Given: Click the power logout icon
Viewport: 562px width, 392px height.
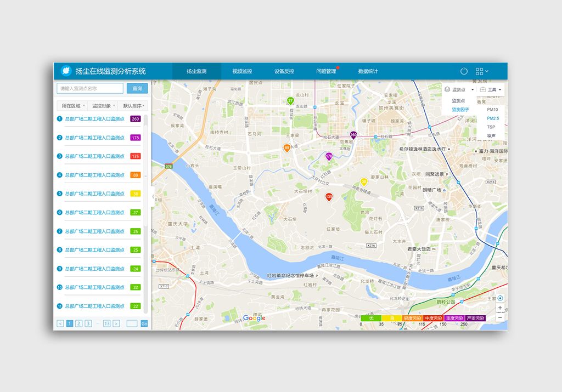Looking at the screenshot, I should (464, 71).
